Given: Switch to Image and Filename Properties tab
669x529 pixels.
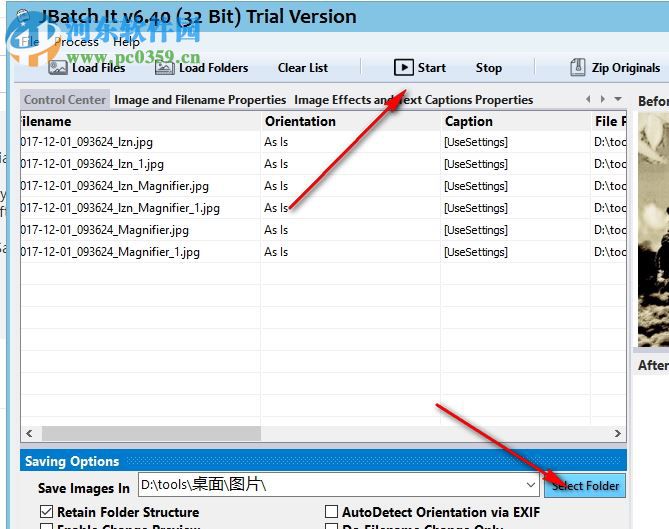Looking at the screenshot, I should coord(200,100).
